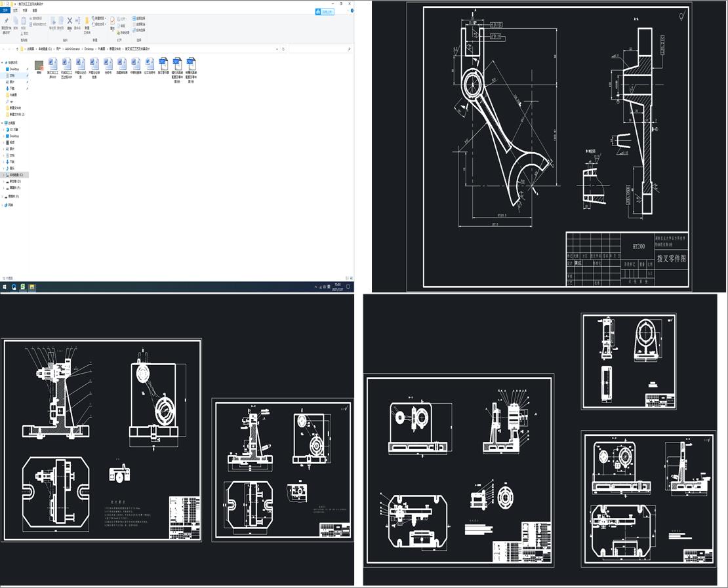Pin folder to Quick access ribbon icon
This screenshot has height=588, width=728.
tap(6, 22)
